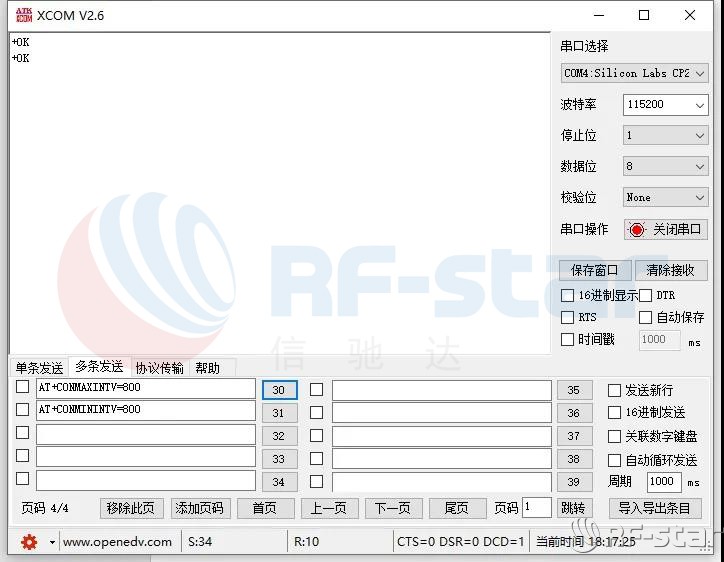Minimize the XCOM window

click(x=599, y=15)
